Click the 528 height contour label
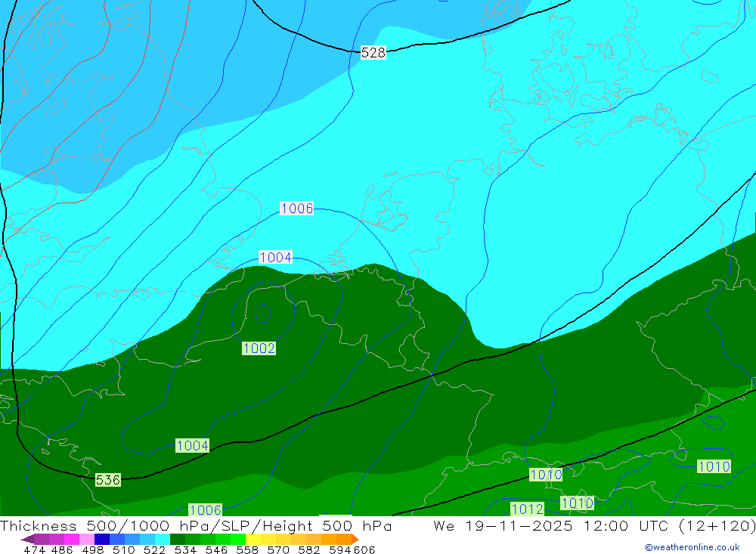The height and width of the screenshot is (554, 756). tap(373, 53)
